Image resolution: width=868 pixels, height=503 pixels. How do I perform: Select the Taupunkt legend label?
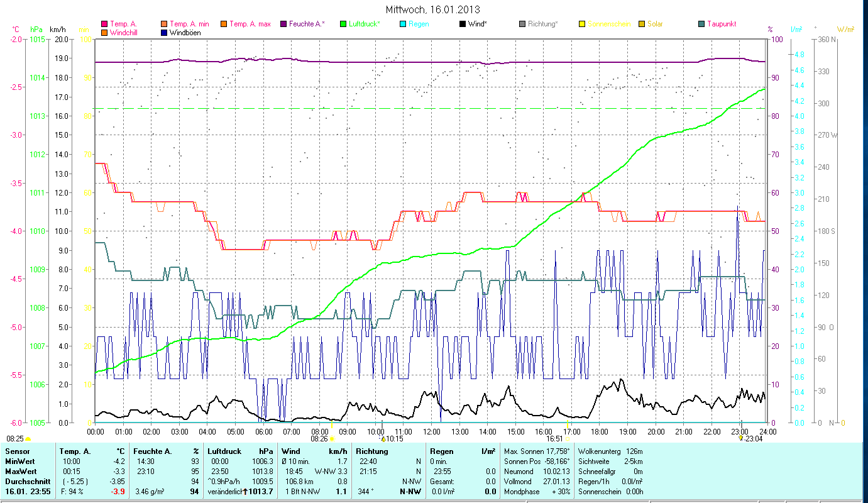coord(722,25)
